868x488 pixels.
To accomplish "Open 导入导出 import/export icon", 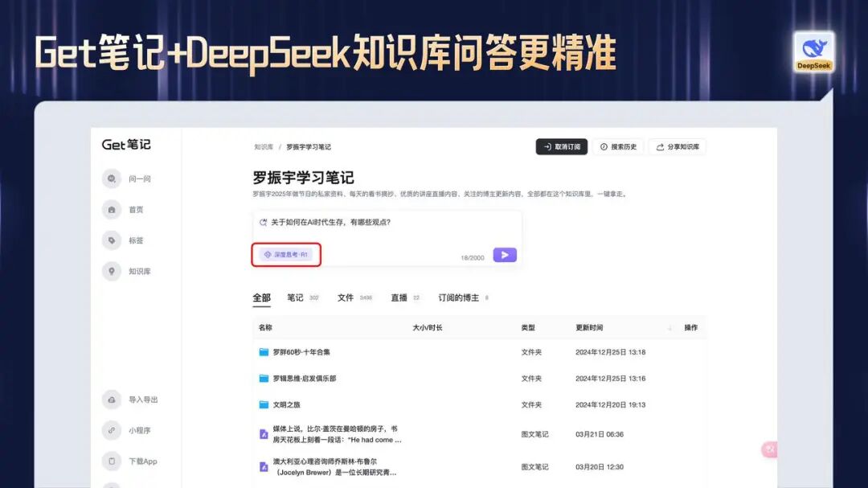I will [x=111, y=400].
